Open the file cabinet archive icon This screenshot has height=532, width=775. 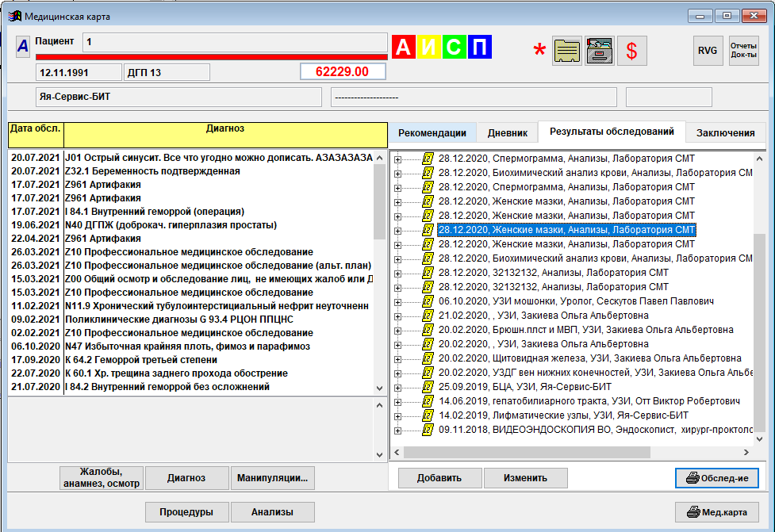599,51
